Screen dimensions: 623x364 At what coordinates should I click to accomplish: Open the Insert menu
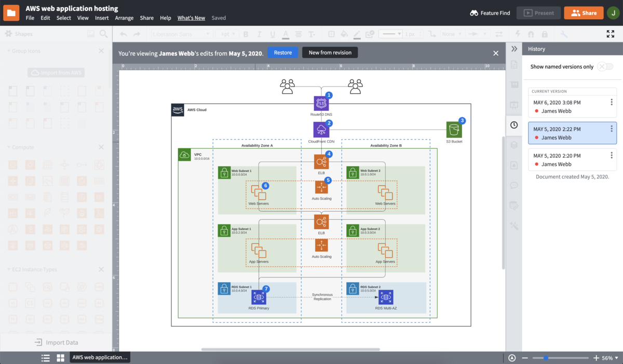click(x=102, y=18)
